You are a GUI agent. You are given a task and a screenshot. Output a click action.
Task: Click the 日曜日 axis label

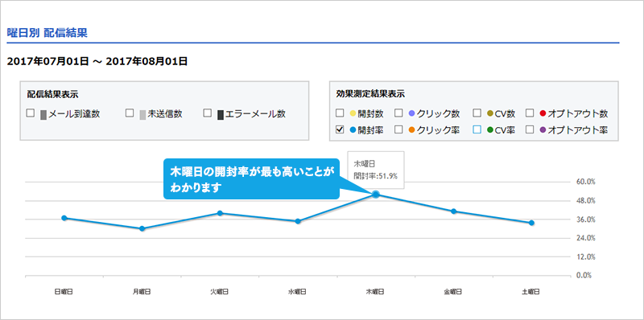tap(64, 292)
